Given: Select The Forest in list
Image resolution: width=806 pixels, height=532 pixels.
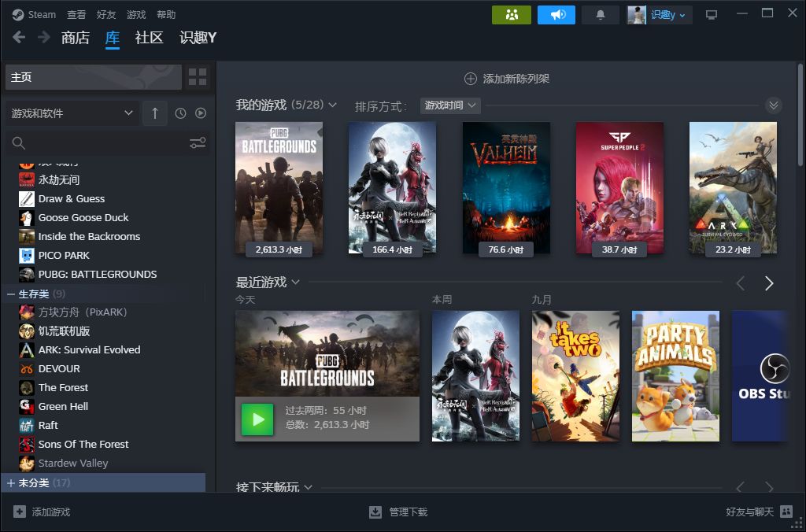Looking at the screenshot, I should (x=63, y=387).
